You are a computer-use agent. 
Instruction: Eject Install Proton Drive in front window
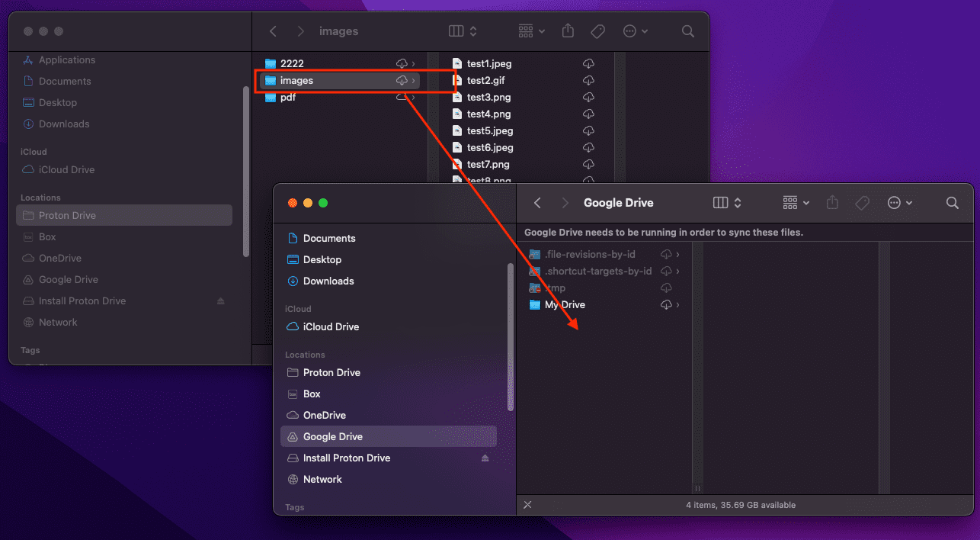[485, 458]
